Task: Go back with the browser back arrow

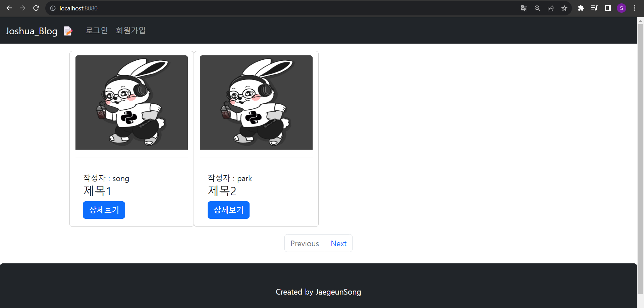Action: click(x=9, y=8)
